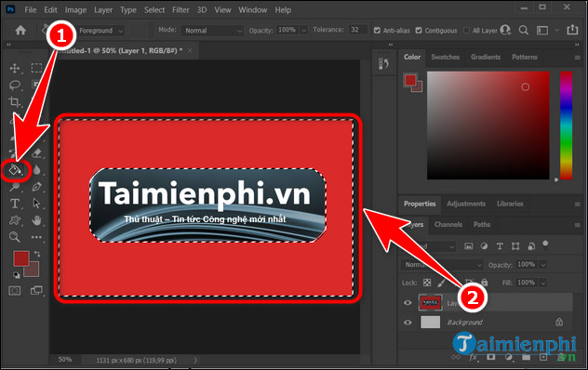Select the Hand tool
The width and height of the screenshot is (588, 370).
(x=36, y=220)
